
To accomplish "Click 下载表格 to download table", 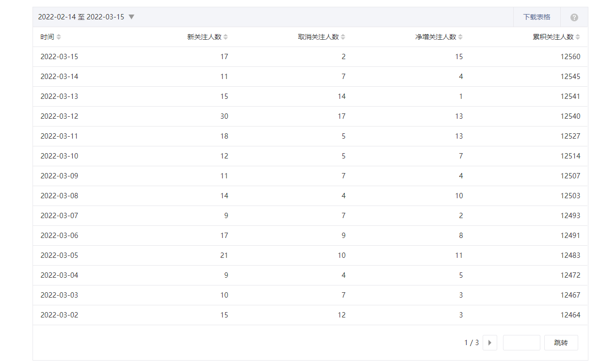I will point(536,17).
